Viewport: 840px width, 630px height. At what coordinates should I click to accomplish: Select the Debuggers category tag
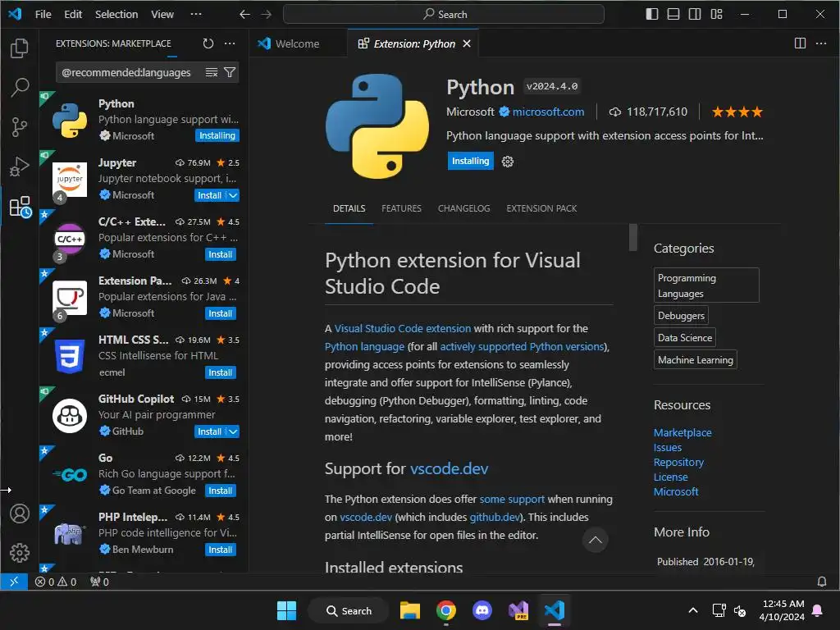click(681, 316)
